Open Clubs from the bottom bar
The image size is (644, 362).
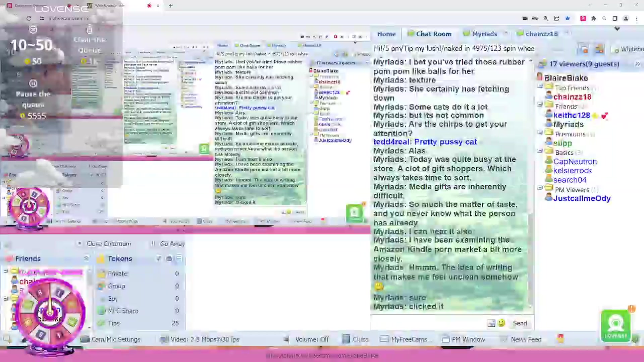(356, 339)
